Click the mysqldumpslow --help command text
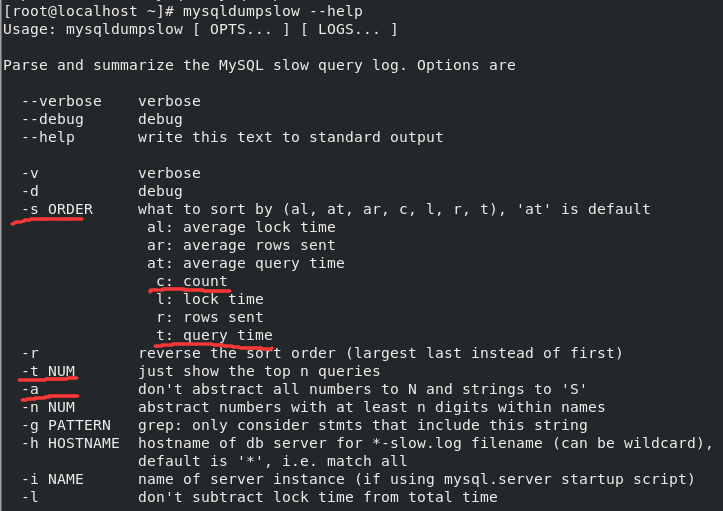This screenshot has width=723, height=511. 273,11
